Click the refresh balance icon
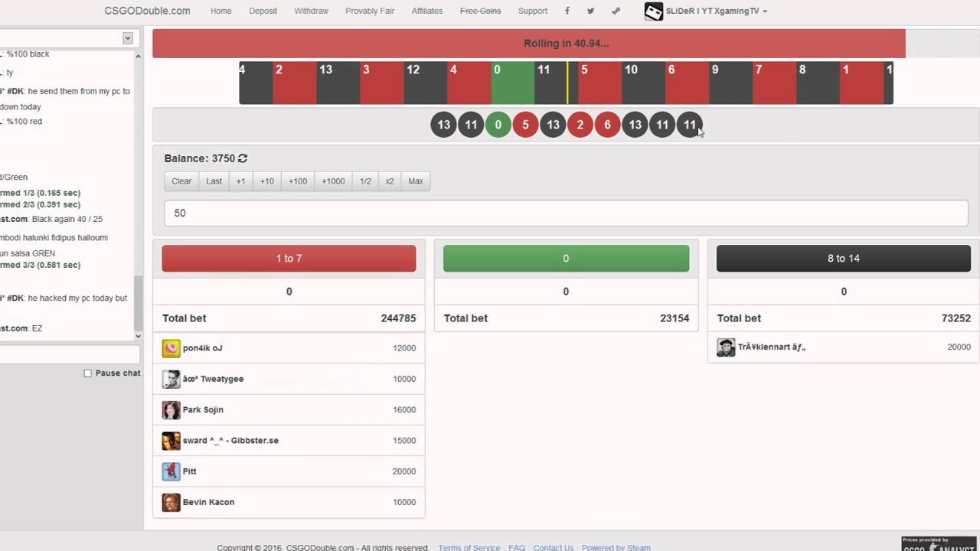This screenshot has height=551, width=980. 243,158
